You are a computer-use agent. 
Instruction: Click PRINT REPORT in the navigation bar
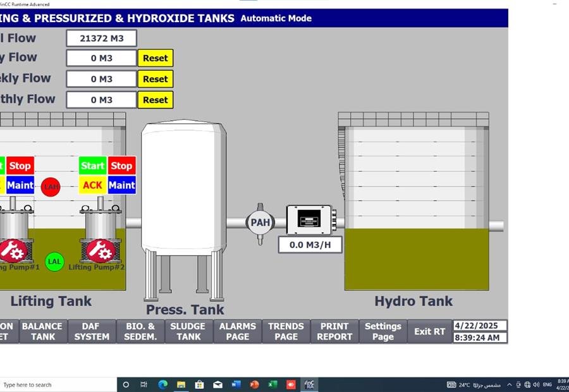coord(334,331)
